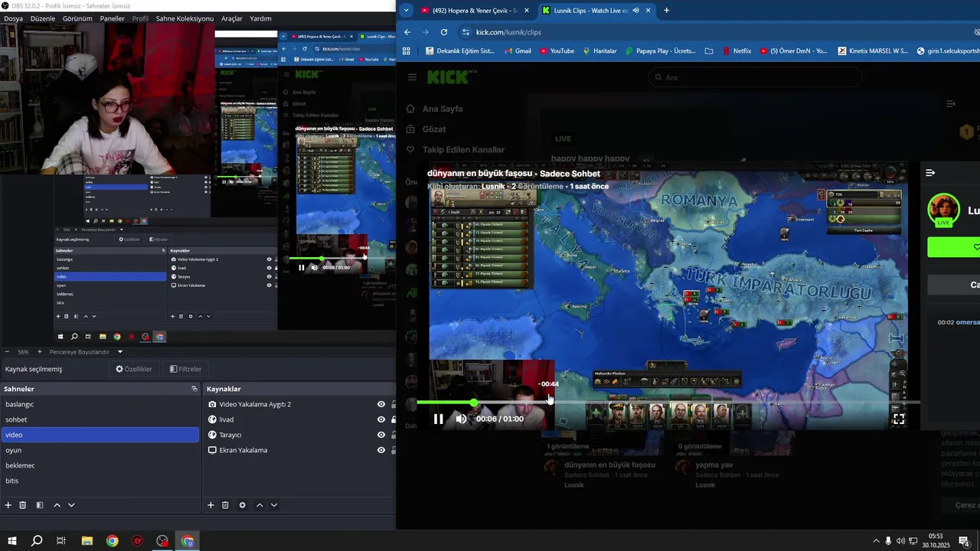Open source properties gear in Kaynaklar toolbar
Image resolution: width=980 pixels, height=551 pixels.
coord(243,505)
